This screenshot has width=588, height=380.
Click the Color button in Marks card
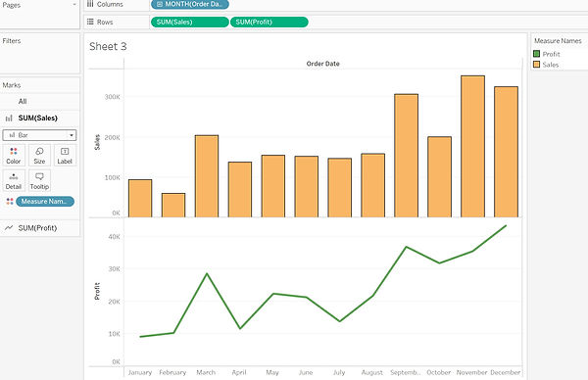point(14,155)
